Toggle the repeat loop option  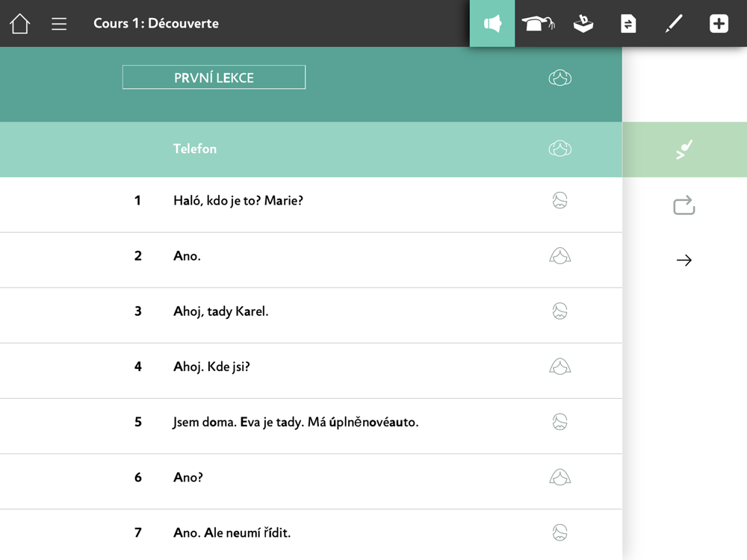[x=684, y=205]
